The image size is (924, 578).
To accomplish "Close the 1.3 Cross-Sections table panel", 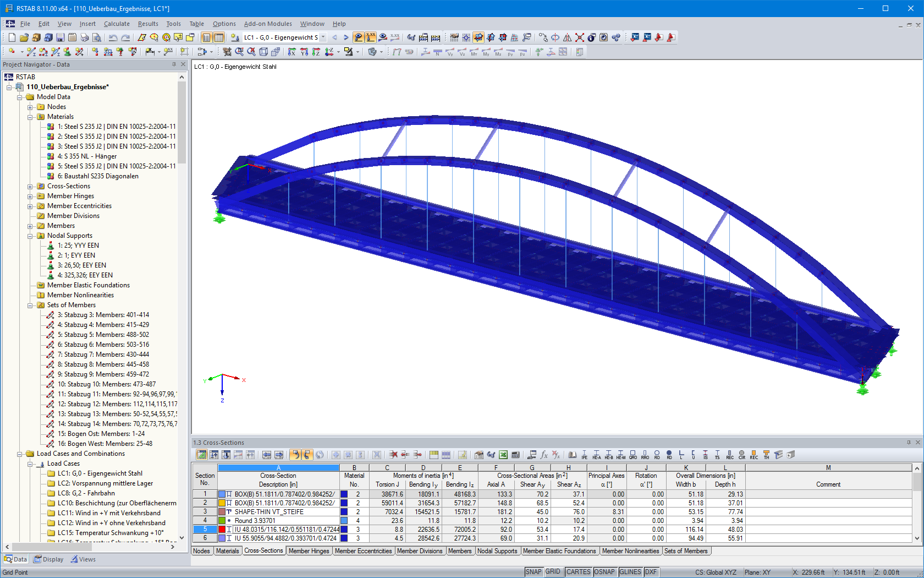I will click(917, 443).
